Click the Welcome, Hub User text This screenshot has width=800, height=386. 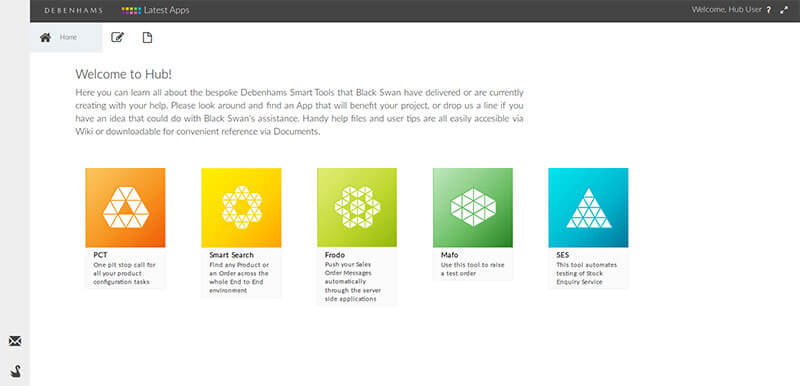(x=727, y=10)
